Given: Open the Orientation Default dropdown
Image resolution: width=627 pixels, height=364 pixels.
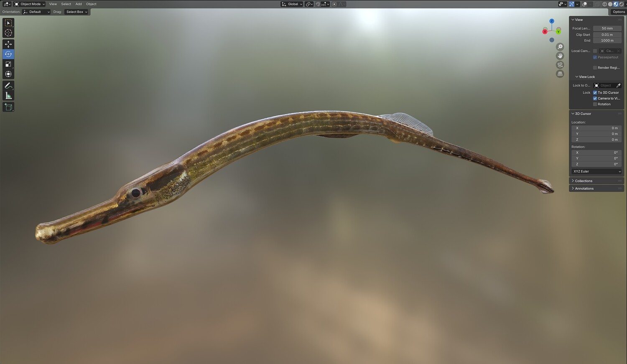Looking at the screenshot, I should [x=36, y=12].
